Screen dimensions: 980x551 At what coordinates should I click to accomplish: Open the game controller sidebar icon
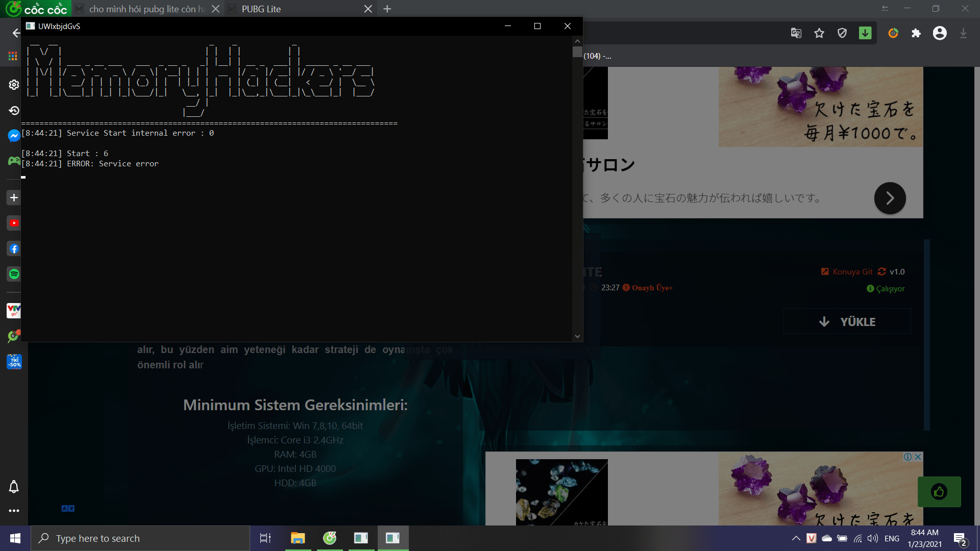pyautogui.click(x=14, y=161)
